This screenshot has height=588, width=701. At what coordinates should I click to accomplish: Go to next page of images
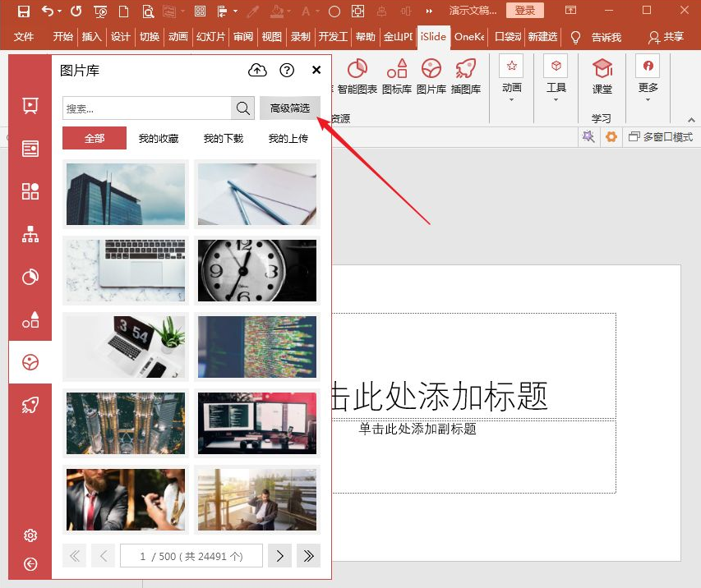(279, 556)
